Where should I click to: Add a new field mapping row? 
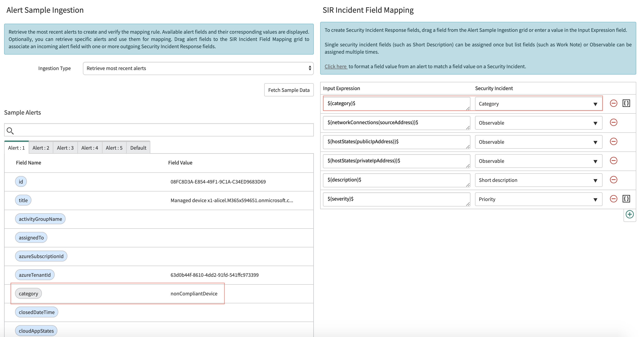click(x=629, y=214)
